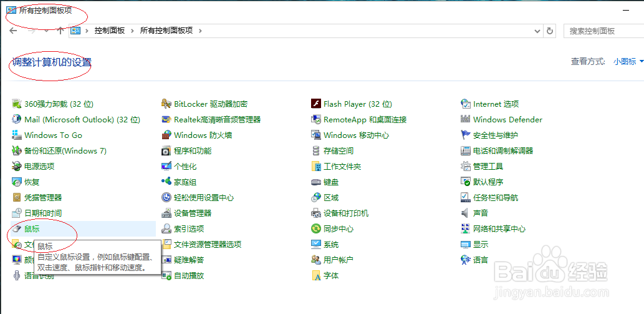Screen dimensions: 644x314
Task: Open the 轻松使用设置中心 icon
Action: pos(166,198)
